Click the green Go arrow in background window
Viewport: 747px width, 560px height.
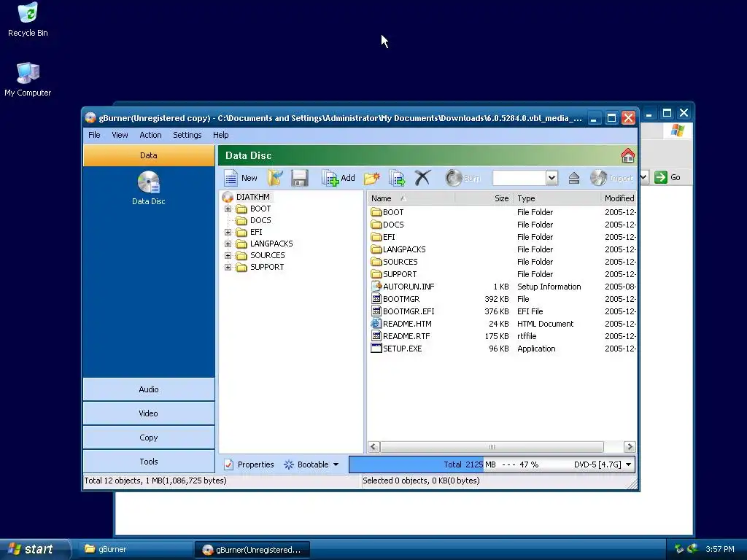coord(661,177)
